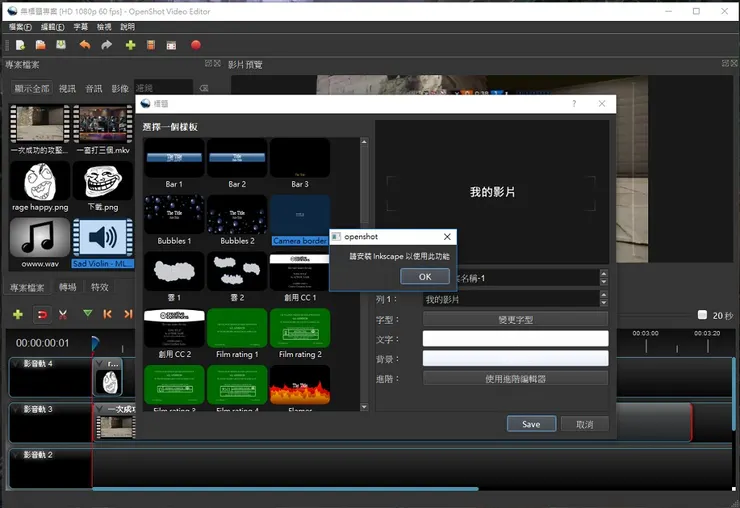
Task: Undo last action with orange arrow
Action: pos(85,45)
